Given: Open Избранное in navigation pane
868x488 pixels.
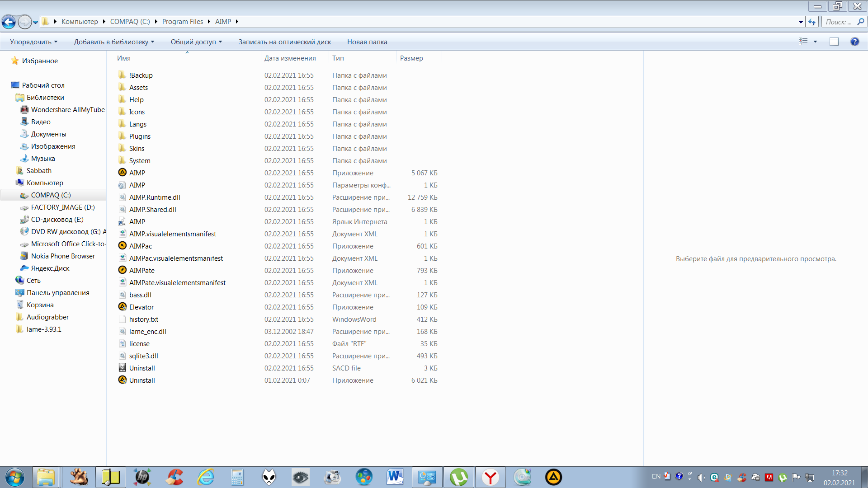Looking at the screenshot, I should coord(40,61).
